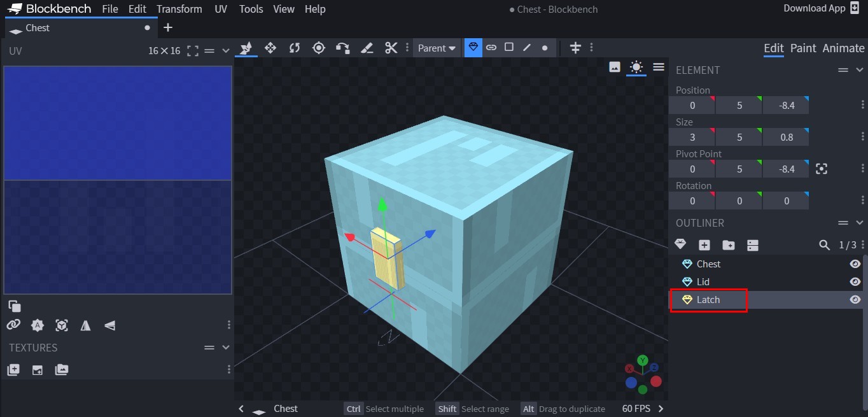868x417 pixels.
Task: Mirror UV horizontally icon
Action: 86,325
